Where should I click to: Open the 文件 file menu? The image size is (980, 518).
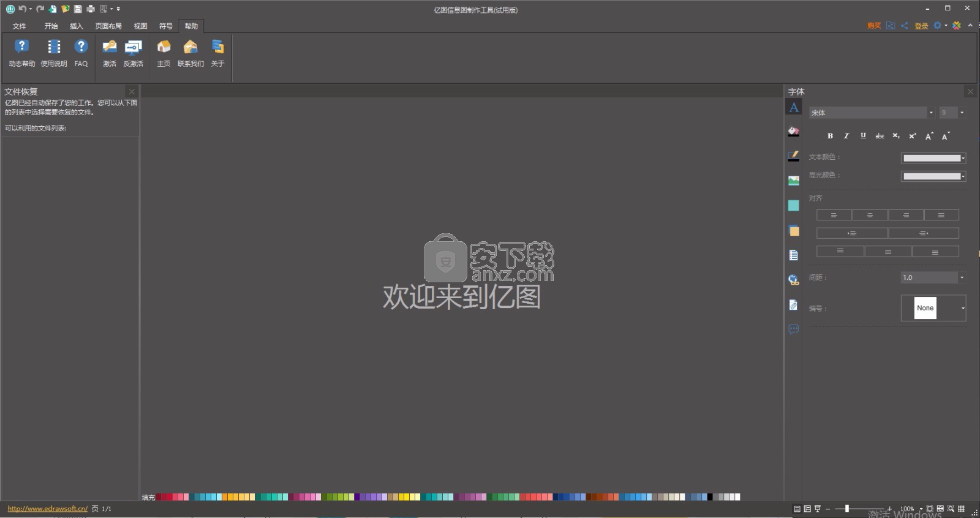pos(20,26)
